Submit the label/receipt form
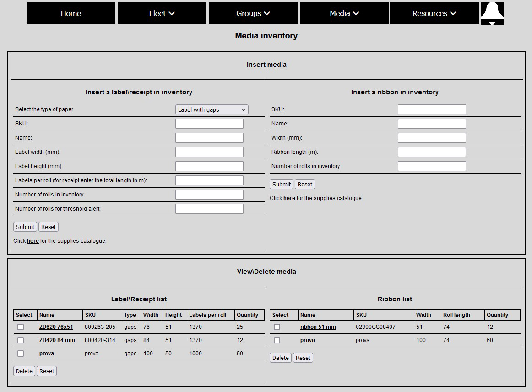532x392 pixels. click(x=25, y=227)
